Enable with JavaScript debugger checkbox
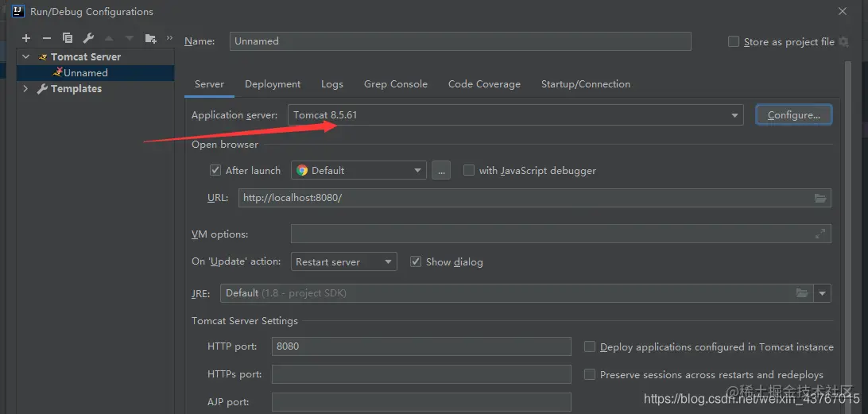 tap(469, 170)
